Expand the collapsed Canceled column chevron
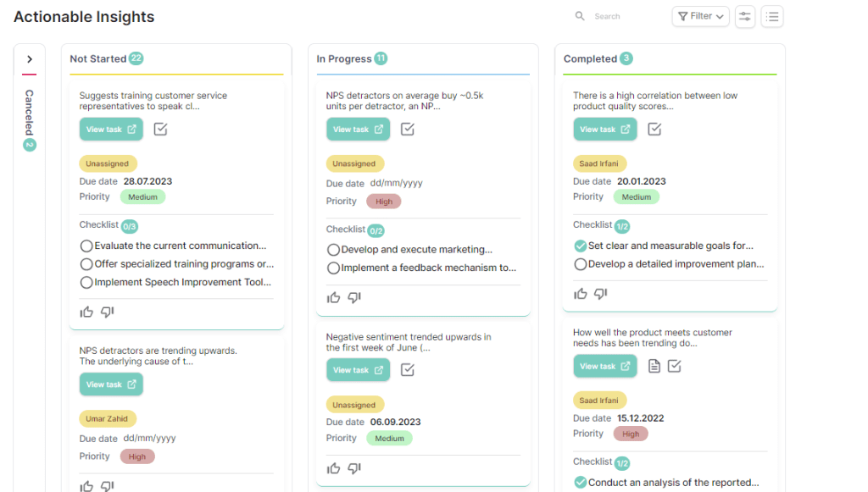 point(30,59)
